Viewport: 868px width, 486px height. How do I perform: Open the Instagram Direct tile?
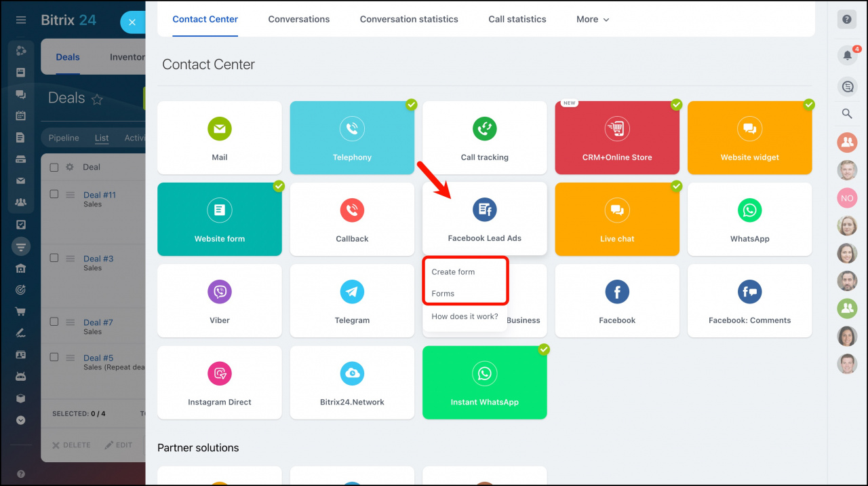220,382
